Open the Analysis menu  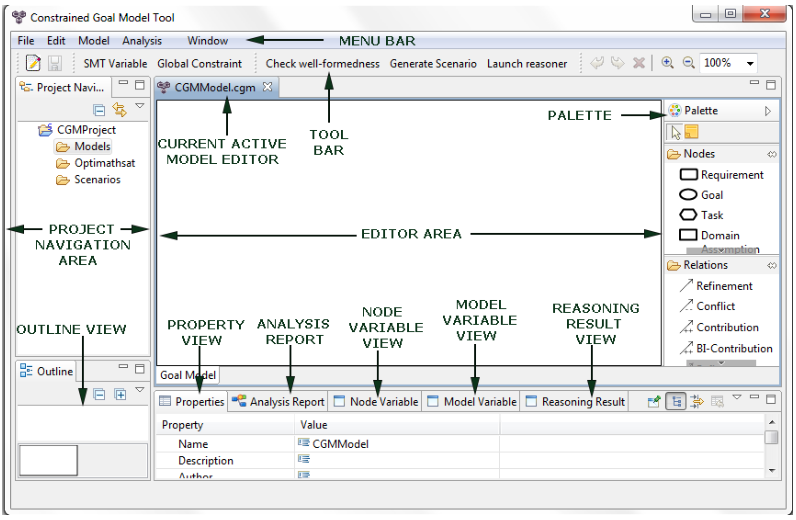(x=142, y=41)
